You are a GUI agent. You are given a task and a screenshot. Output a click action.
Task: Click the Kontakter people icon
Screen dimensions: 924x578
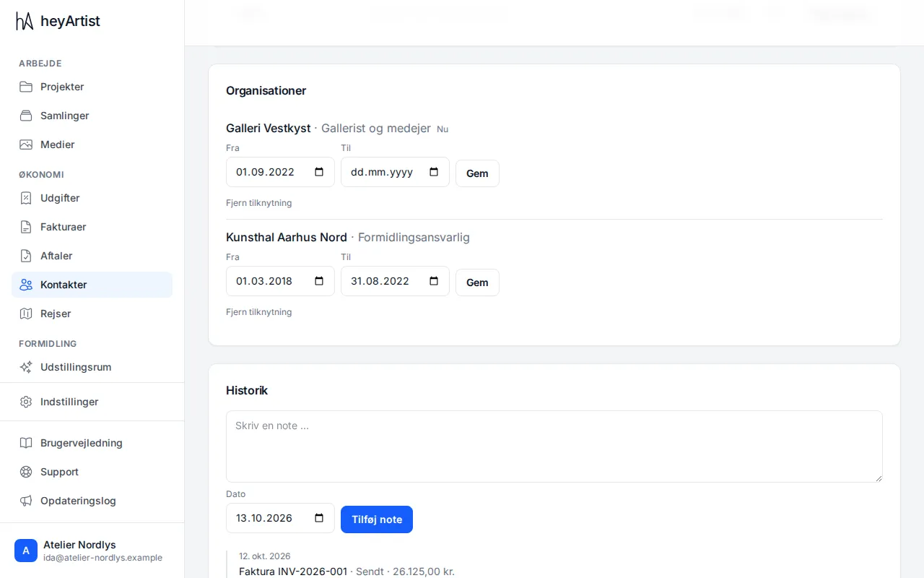26,285
